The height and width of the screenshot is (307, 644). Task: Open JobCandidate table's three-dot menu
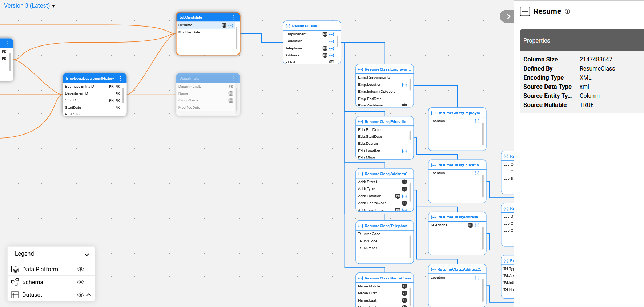pyautogui.click(x=234, y=17)
